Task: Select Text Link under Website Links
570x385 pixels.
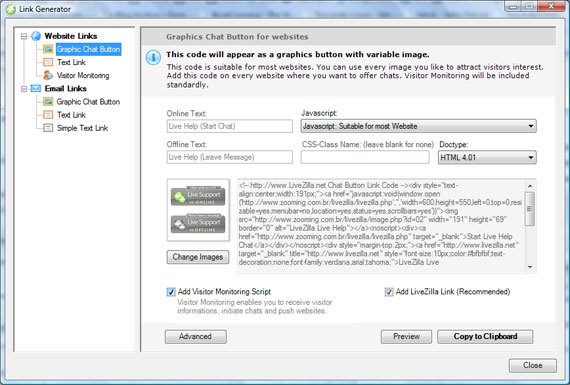Action: point(71,62)
